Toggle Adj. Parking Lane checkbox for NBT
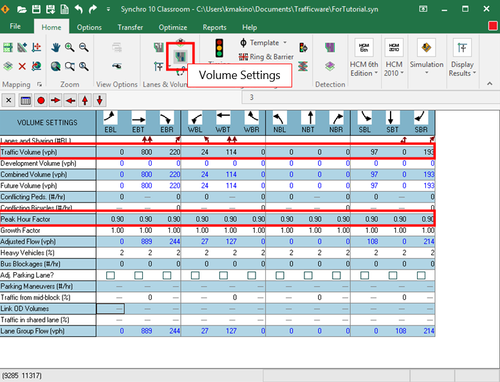Image resolution: width=500 pixels, height=382 pixels. point(308,275)
